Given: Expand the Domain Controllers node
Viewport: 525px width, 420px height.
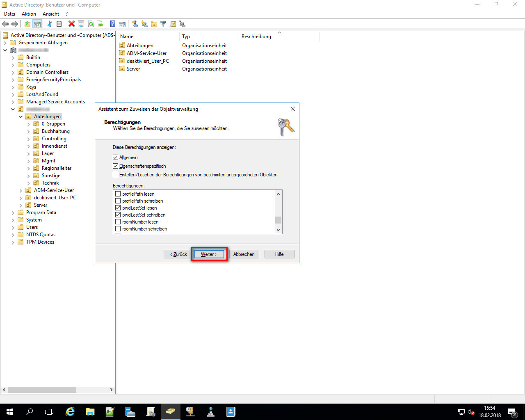Looking at the screenshot, I should pyautogui.click(x=13, y=72).
